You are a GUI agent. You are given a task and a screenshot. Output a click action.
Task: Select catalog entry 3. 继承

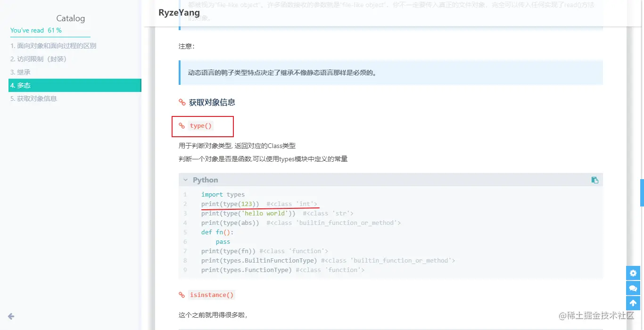coord(20,72)
